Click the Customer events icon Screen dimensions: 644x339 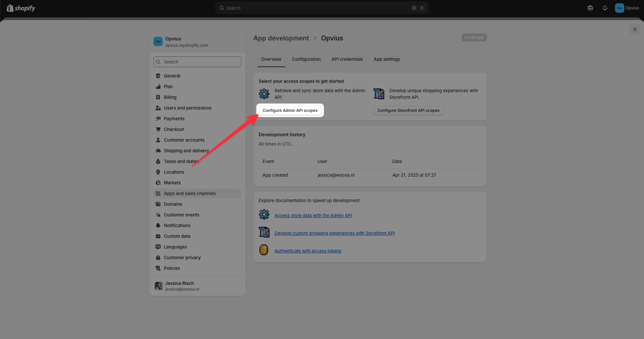pyautogui.click(x=158, y=215)
